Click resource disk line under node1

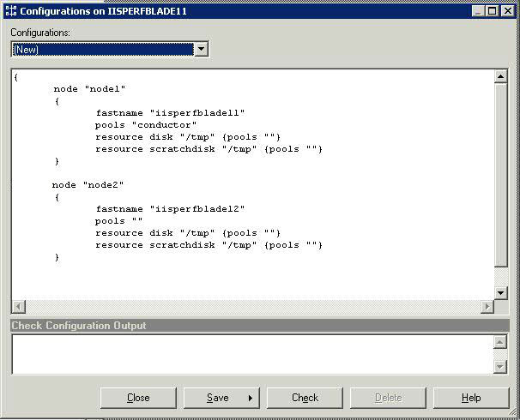click(188, 137)
